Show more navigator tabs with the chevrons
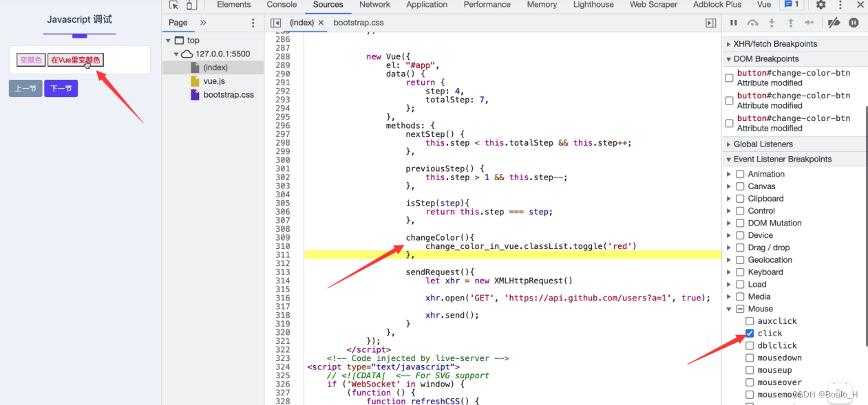868x405 pixels. pyautogui.click(x=203, y=23)
